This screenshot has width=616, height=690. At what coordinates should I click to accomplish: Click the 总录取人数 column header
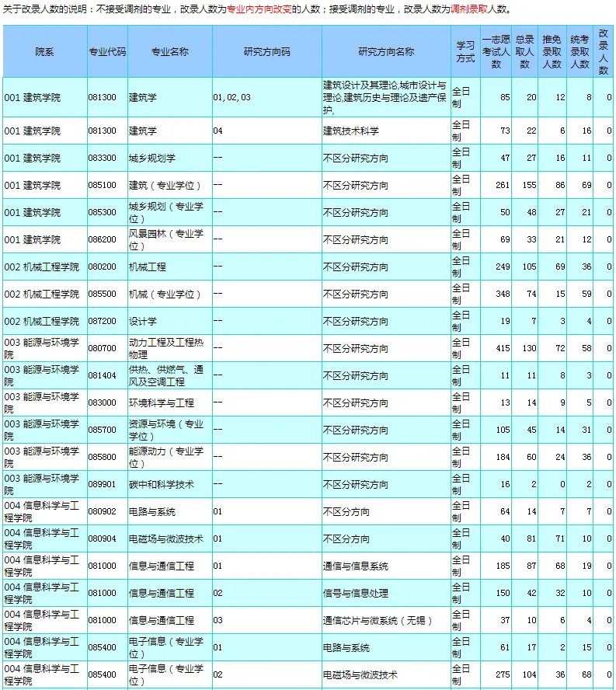coord(524,52)
